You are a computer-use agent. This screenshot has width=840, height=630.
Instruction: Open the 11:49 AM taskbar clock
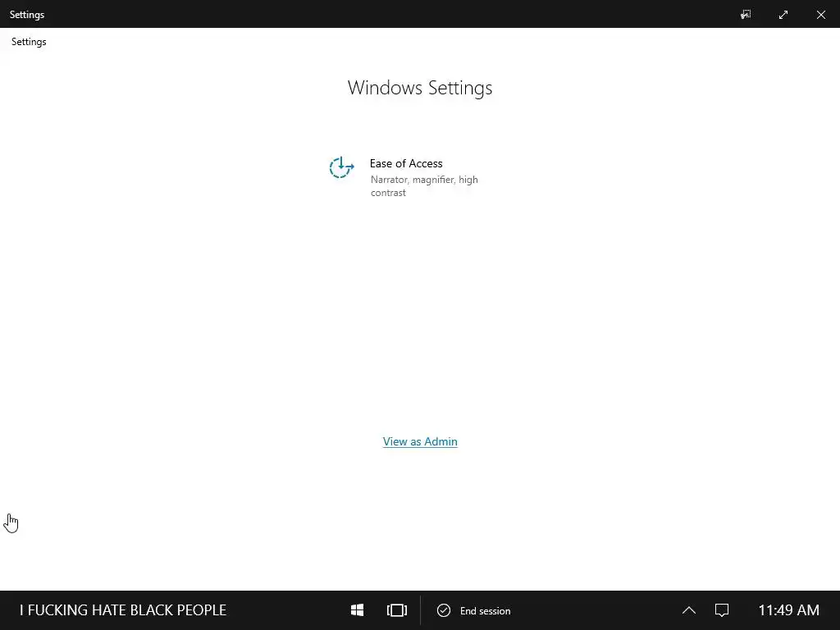[x=788, y=610]
